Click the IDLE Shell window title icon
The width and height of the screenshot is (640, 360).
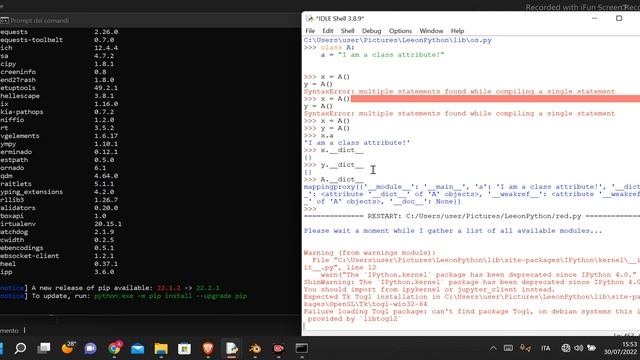click(x=309, y=18)
